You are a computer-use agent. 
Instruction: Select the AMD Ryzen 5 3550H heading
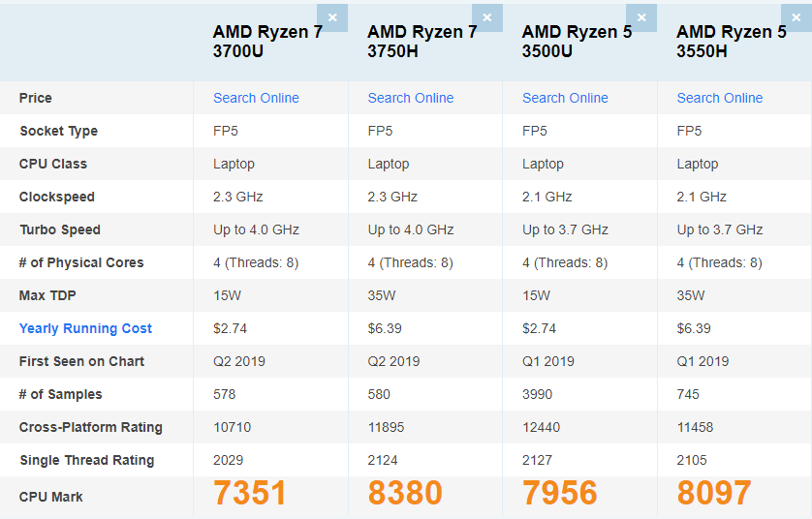(x=731, y=42)
